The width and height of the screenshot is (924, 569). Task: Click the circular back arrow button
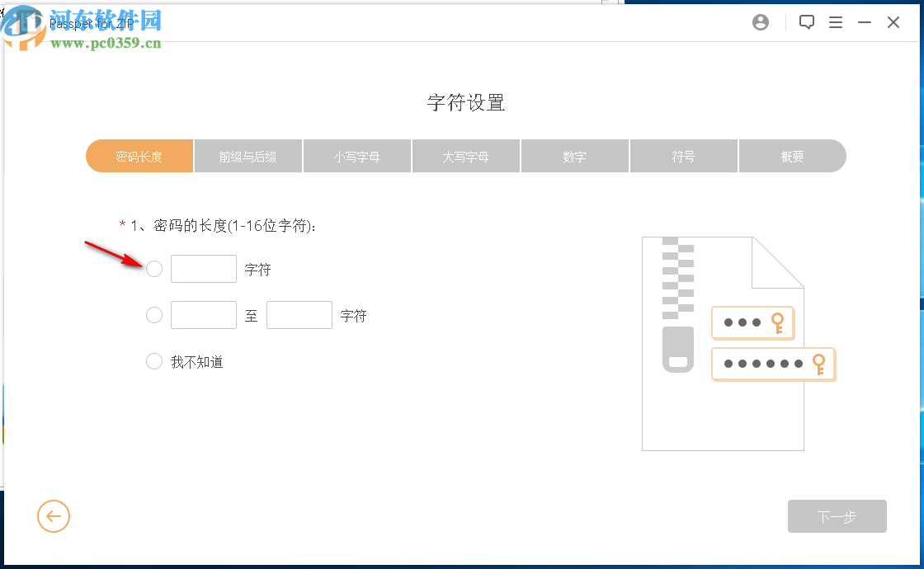(x=53, y=516)
